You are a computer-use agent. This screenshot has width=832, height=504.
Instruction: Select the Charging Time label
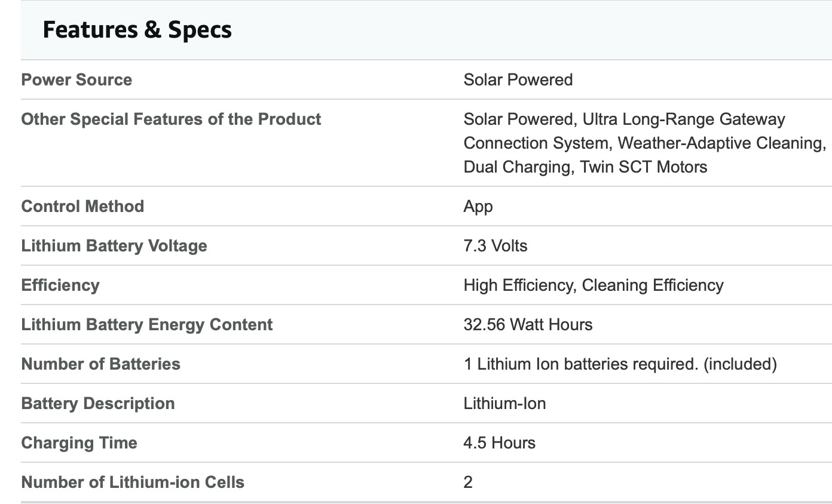[79, 442]
